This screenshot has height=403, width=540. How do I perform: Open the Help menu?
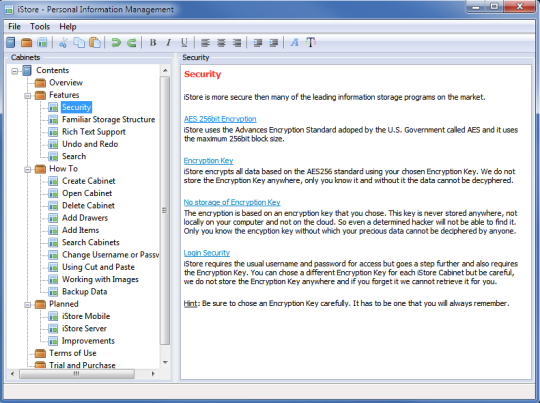coord(68,27)
